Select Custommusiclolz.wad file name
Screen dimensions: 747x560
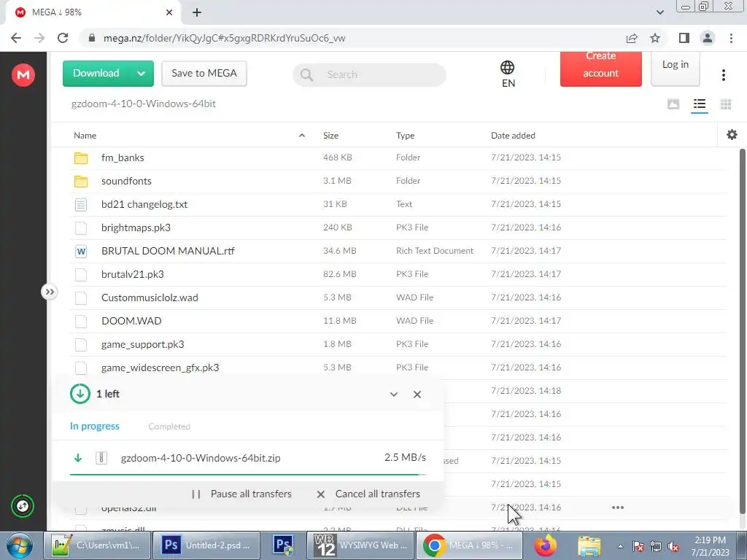click(150, 297)
